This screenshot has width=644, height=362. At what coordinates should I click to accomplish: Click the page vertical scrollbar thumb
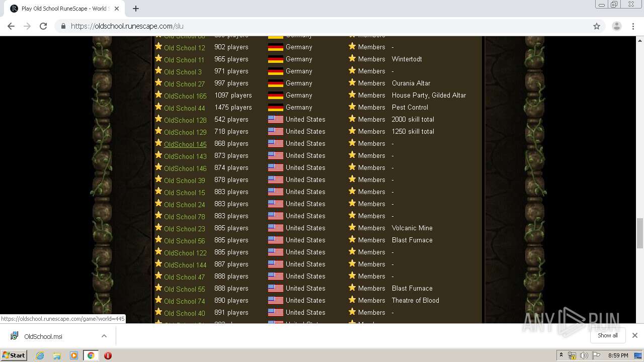coord(639,233)
